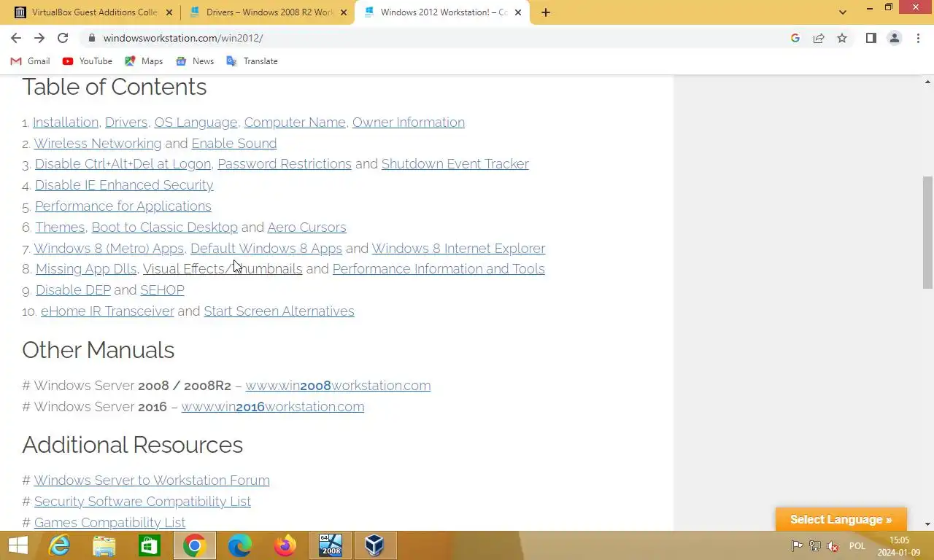Image resolution: width=934 pixels, height=560 pixels.
Task: Click the page vertical scrollbar thumb
Action: (x=927, y=232)
